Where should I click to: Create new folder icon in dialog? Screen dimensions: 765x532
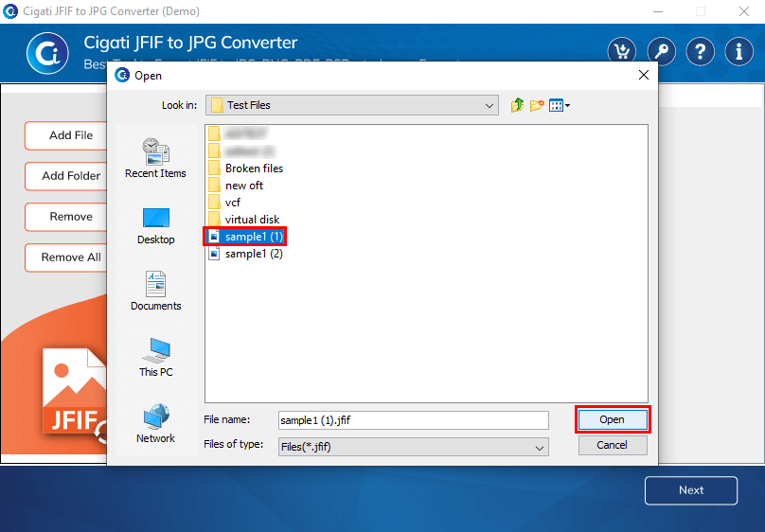(537, 105)
